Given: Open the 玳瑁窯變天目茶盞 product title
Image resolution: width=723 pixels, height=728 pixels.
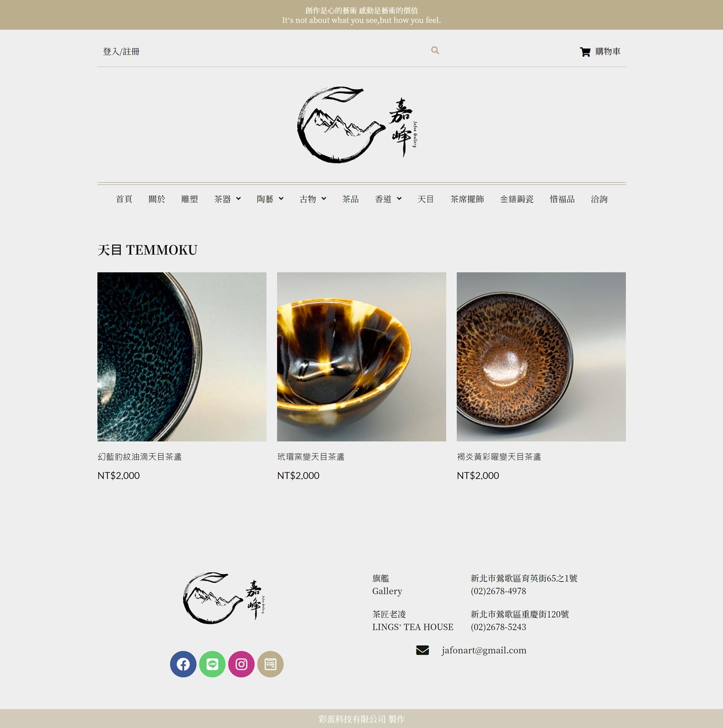Looking at the screenshot, I should (311, 457).
